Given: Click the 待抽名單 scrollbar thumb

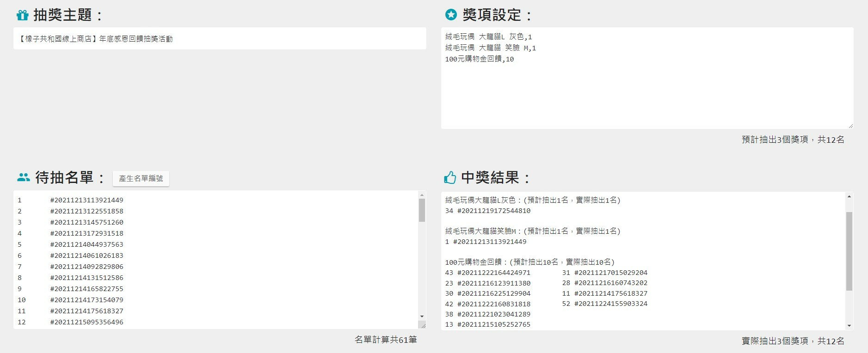Looking at the screenshot, I should [422, 210].
